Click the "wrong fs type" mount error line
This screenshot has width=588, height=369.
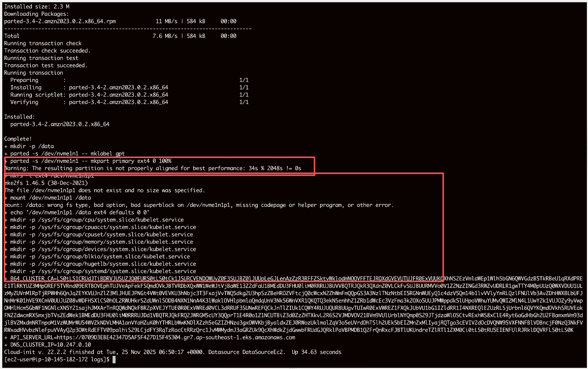tap(199, 205)
